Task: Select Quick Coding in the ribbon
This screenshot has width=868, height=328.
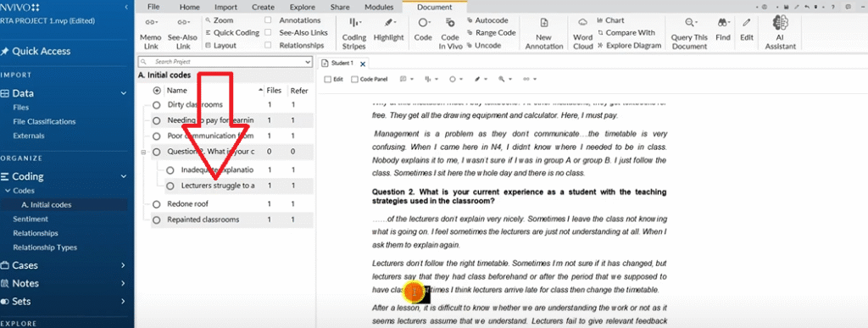Action: click(232, 33)
